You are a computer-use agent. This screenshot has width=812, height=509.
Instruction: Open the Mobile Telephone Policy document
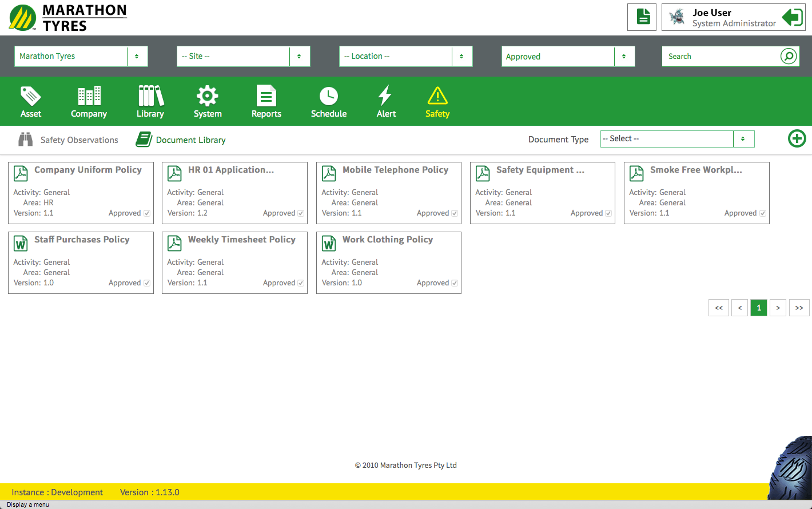(x=395, y=170)
